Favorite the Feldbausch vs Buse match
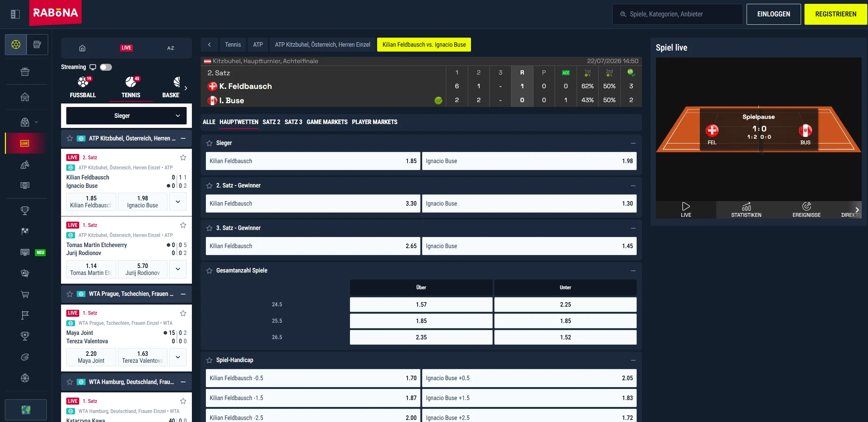This screenshot has width=868, height=422. coord(183,158)
